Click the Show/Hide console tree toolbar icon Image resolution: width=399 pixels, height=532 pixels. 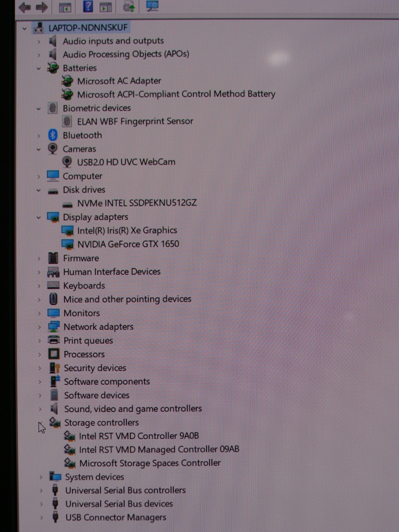pyautogui.click(x=65, y=7)
